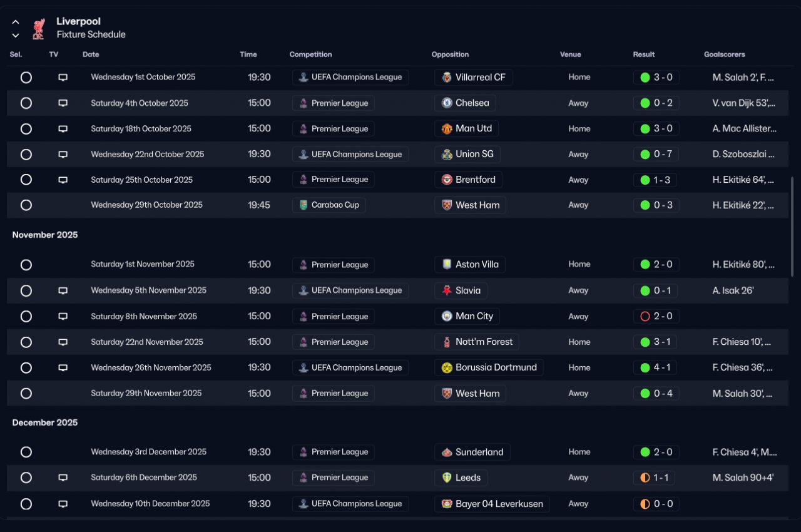Image resolution: width=801 pixels, height=532 pixels.
Task: Click the Venue column header
Action: point(570,54)
